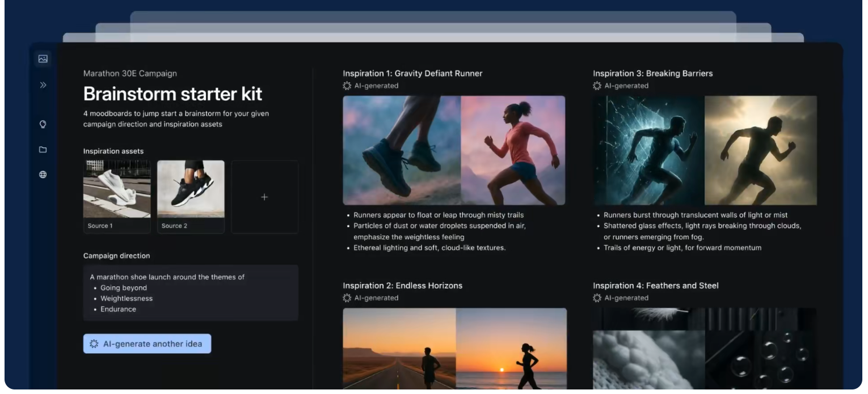Image resolution: width=868 pixels, height=394 pixels.
Task: Open the woman runner in pink image
Action: pos(513,150)
